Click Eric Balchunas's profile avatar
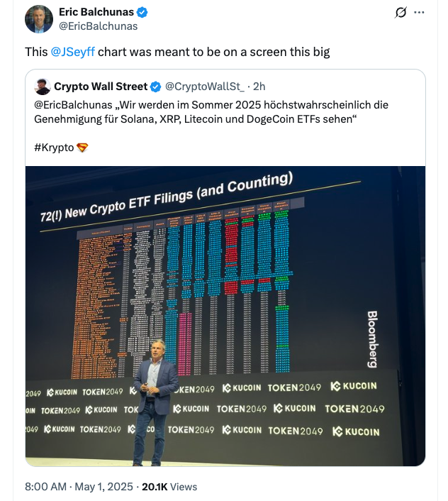The image size is (448, 501). pos(39,19)
